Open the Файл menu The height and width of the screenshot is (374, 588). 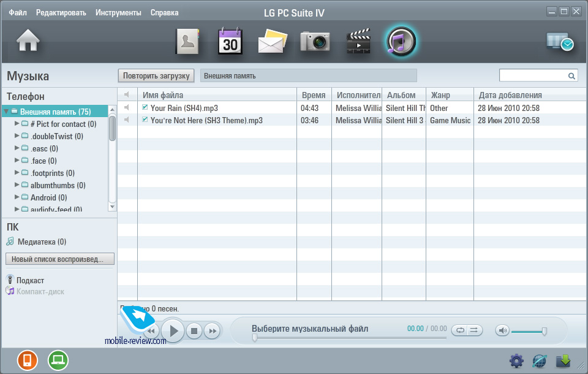pos(18,12)
